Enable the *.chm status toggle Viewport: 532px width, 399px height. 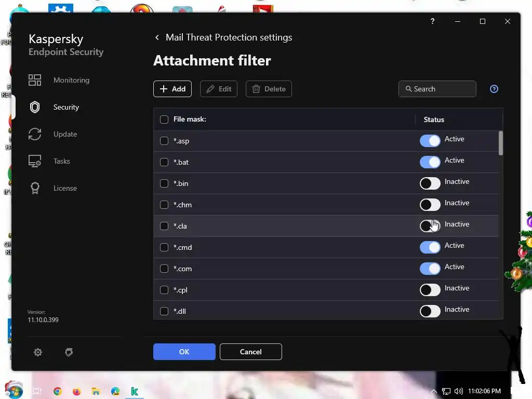tap(430, 205)
